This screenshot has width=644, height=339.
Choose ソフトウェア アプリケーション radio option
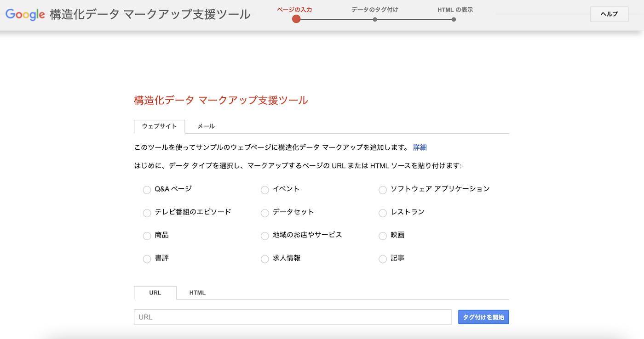pyautogui.click(x=382, y=190)
